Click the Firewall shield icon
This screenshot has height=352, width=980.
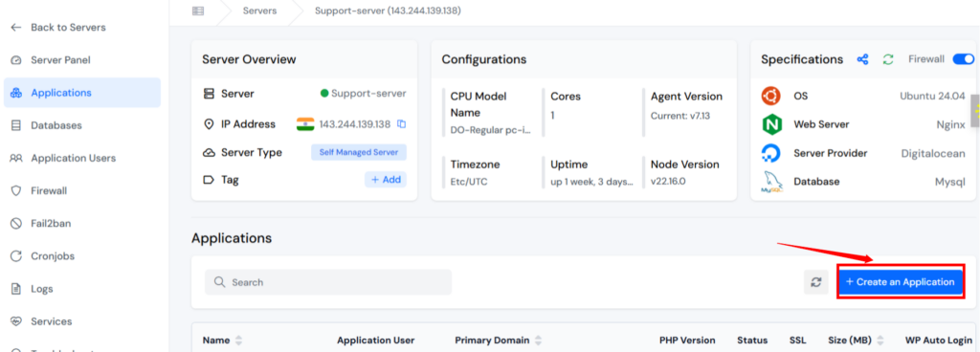point(16,191)
